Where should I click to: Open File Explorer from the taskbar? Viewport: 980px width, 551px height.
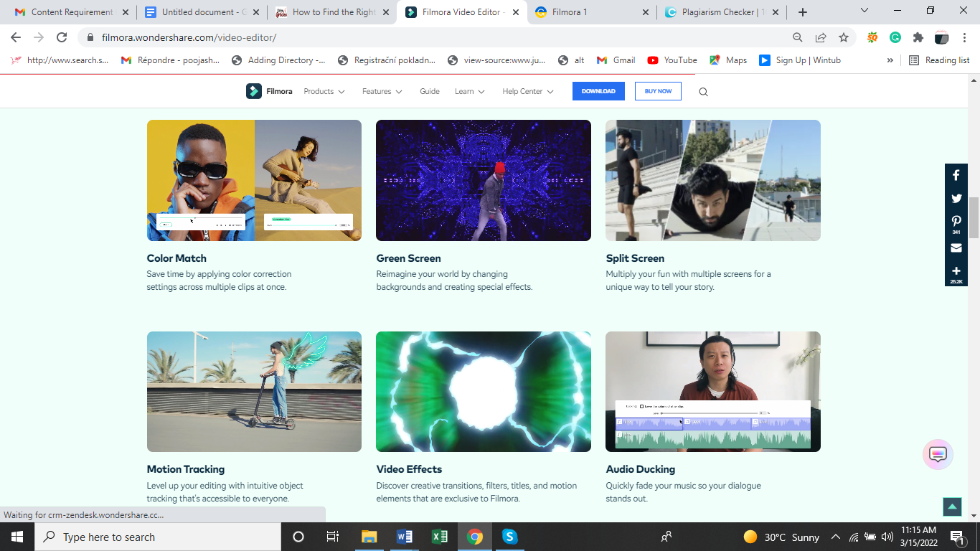tap(369, 537)
